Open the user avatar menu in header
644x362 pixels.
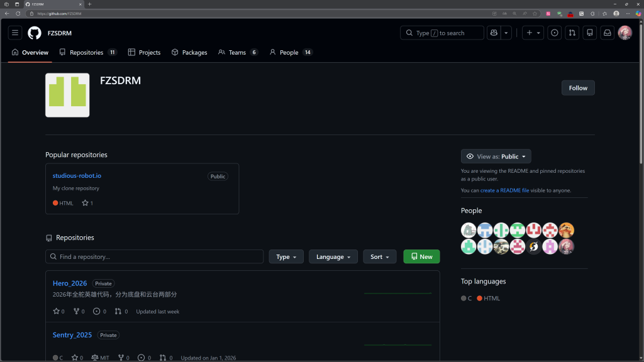[x=625, y=33]
